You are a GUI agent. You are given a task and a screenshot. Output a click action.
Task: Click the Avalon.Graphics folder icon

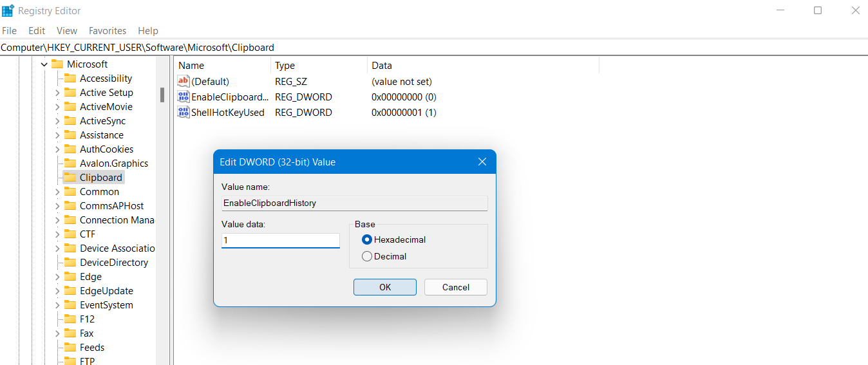coord(70,164)
